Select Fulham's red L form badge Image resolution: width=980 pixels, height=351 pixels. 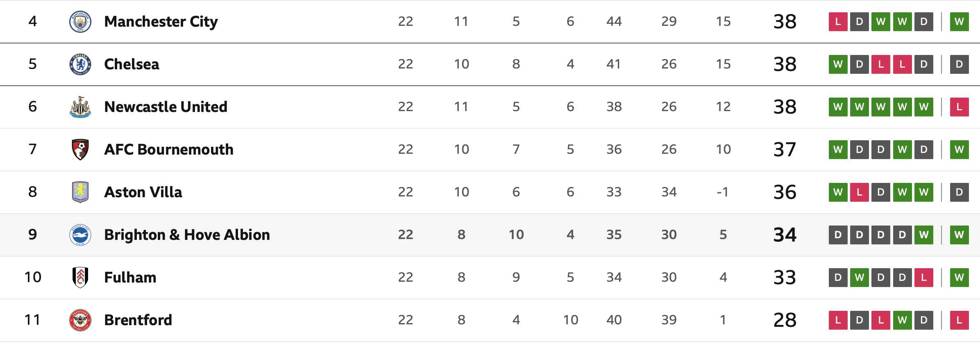tap(923, 278)
